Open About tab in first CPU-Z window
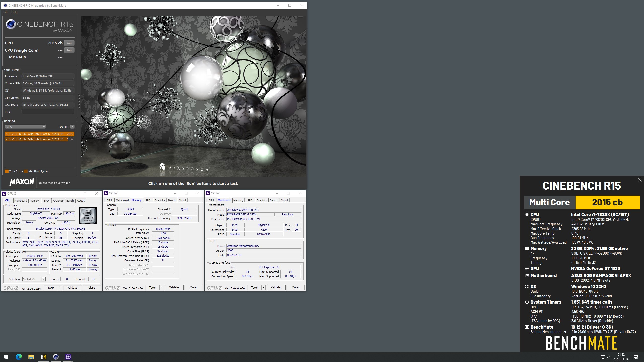 point(81,201)
